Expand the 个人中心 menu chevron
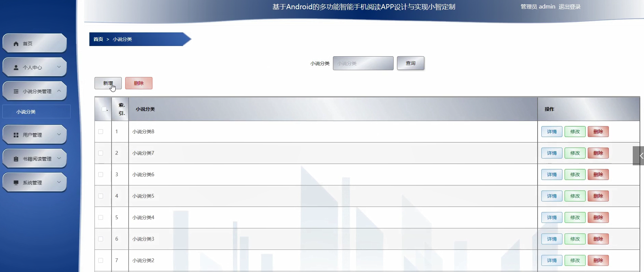The image size is (644, 272). 59,67
